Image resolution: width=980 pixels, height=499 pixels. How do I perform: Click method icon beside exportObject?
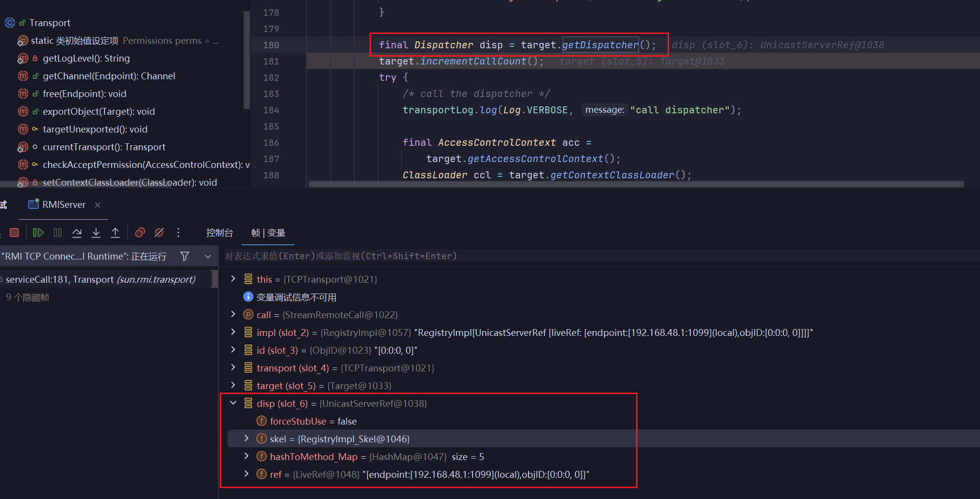point(23,111)
